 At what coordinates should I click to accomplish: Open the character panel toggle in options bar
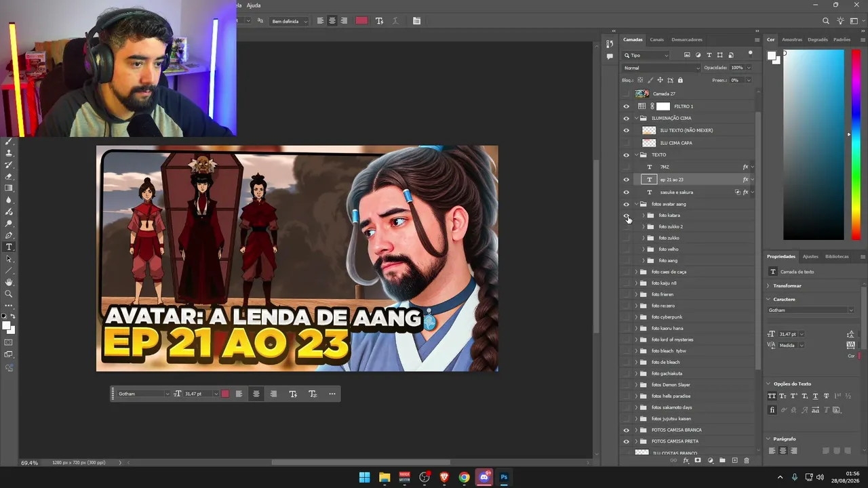[x=416, y=21]
